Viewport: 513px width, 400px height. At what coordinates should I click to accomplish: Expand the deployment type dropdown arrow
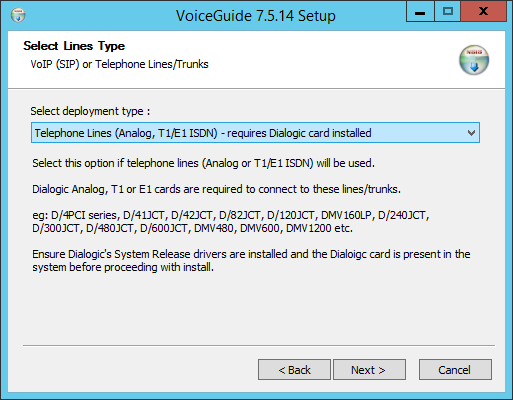tap(471, 133)
